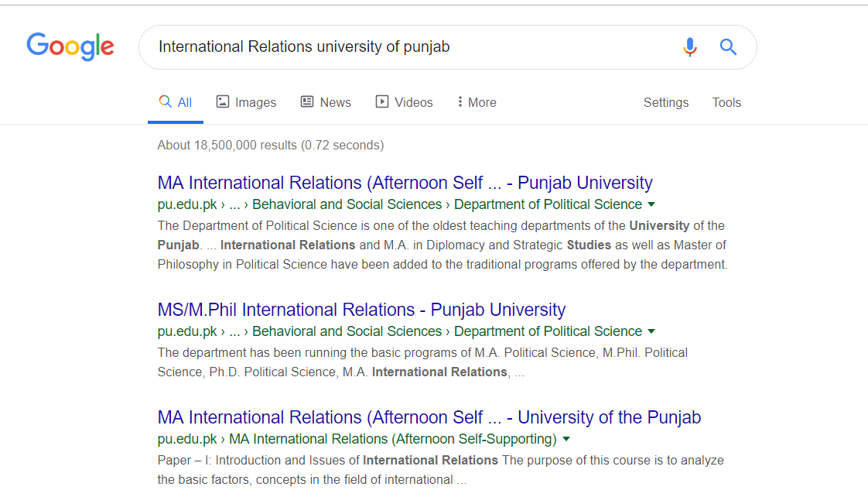Expand the arrow after Afternoon Self-Supporting breadcrumb

tap(566, 439)
